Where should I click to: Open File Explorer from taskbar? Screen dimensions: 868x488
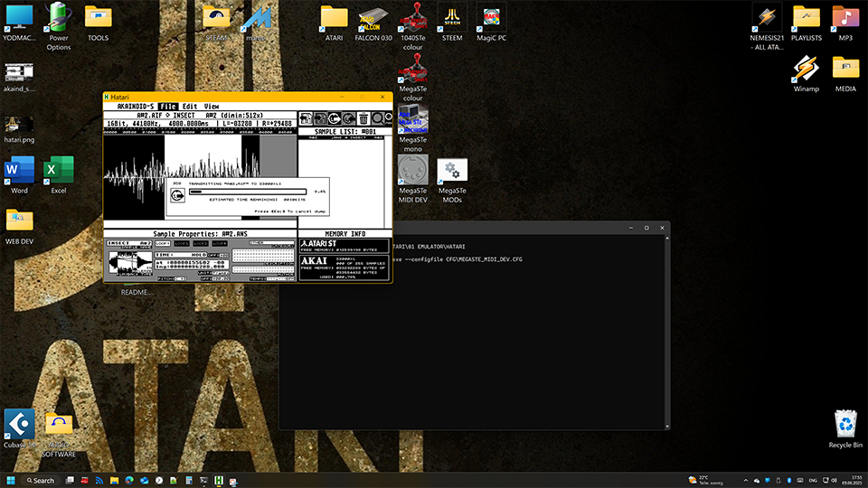pos(114,480)
